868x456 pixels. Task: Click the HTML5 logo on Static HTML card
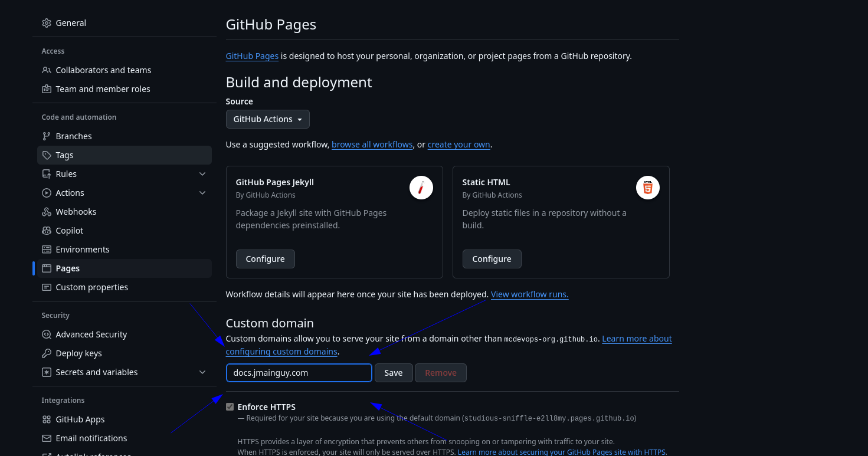click(x=648, y=188)
